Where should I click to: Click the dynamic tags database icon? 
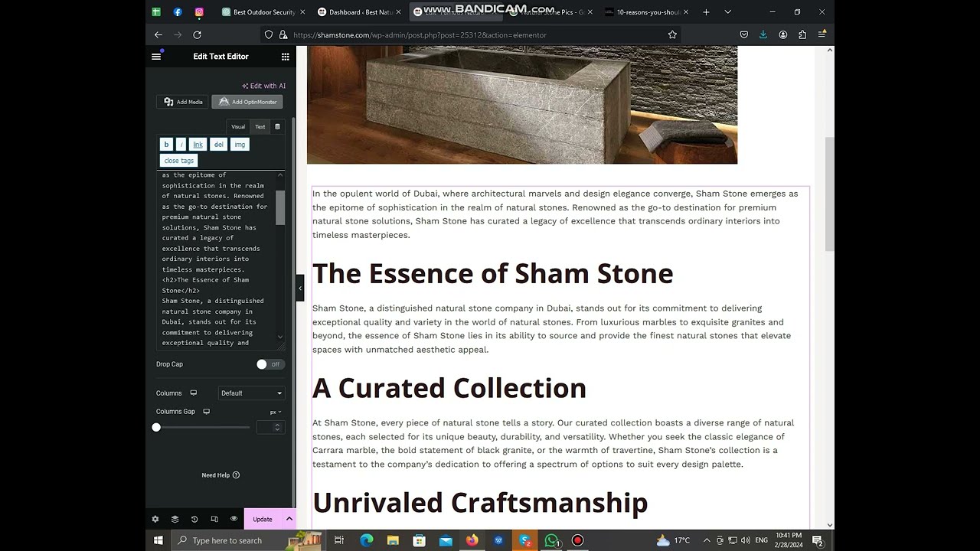(x=277, y=127)
